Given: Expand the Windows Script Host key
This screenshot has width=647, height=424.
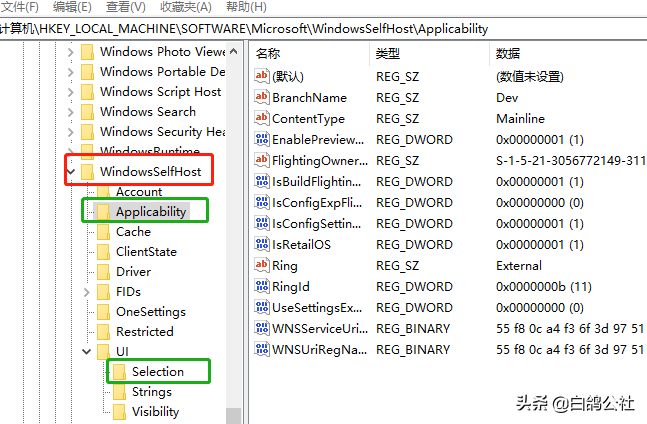Looking at the screenshot, I should pos(71,92).
